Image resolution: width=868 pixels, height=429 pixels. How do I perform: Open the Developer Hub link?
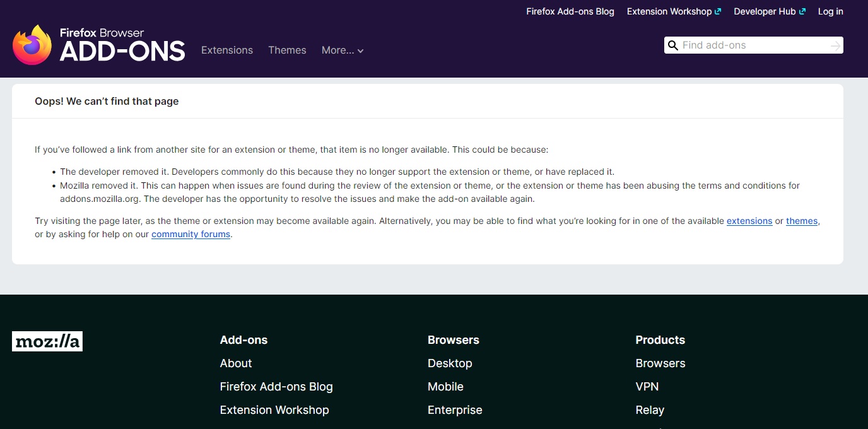770,11
